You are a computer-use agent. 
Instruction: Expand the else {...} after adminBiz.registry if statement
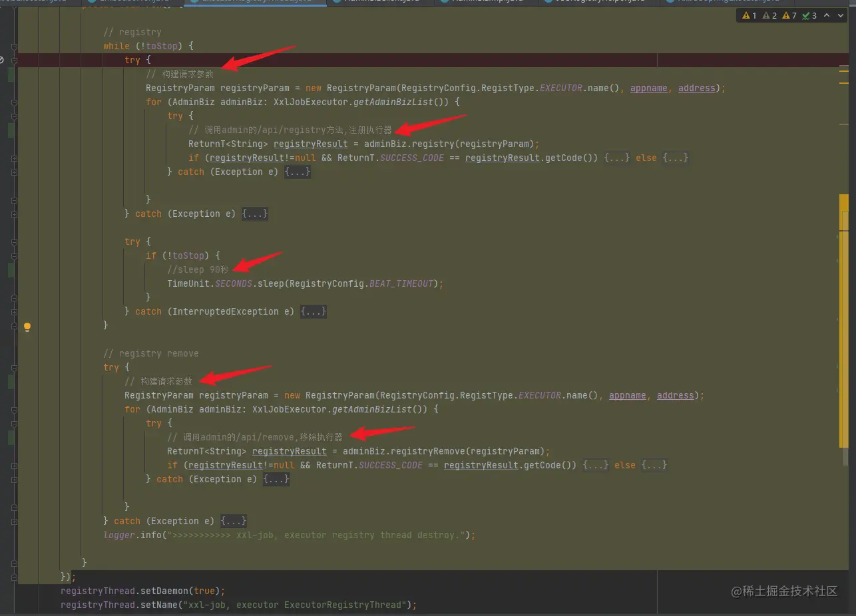(676, 158)
